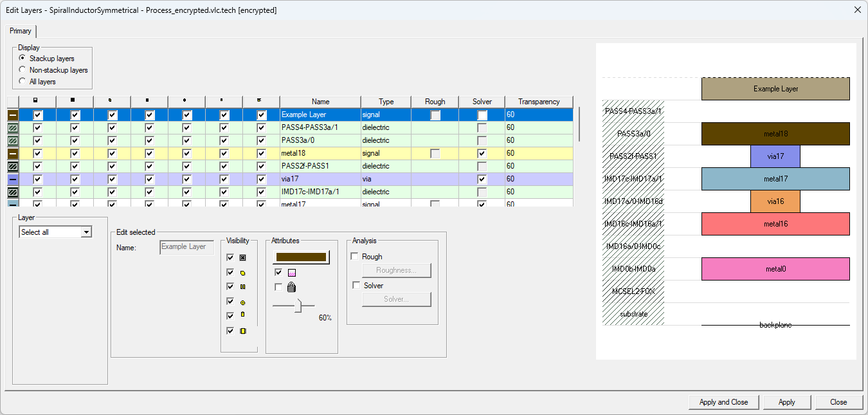Switch to the Primary tab
Screen dimensions: 868x415
click(x=21, y=30)
